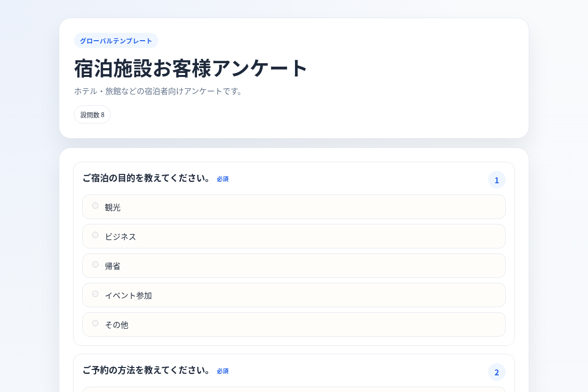This screenshot has height=392, width=588.
Task: Click the 設問数 8 chip
Action: (x=92, y=115)
